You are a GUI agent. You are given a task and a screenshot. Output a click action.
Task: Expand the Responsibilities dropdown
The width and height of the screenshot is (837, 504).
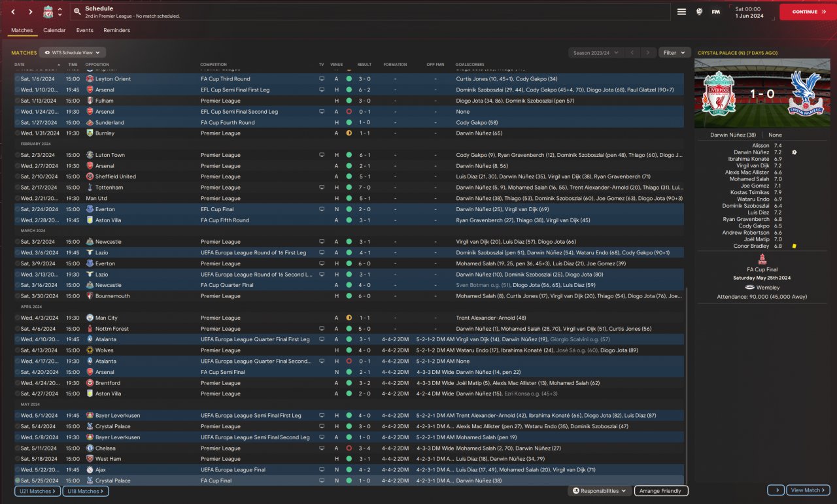coord(599,491)
